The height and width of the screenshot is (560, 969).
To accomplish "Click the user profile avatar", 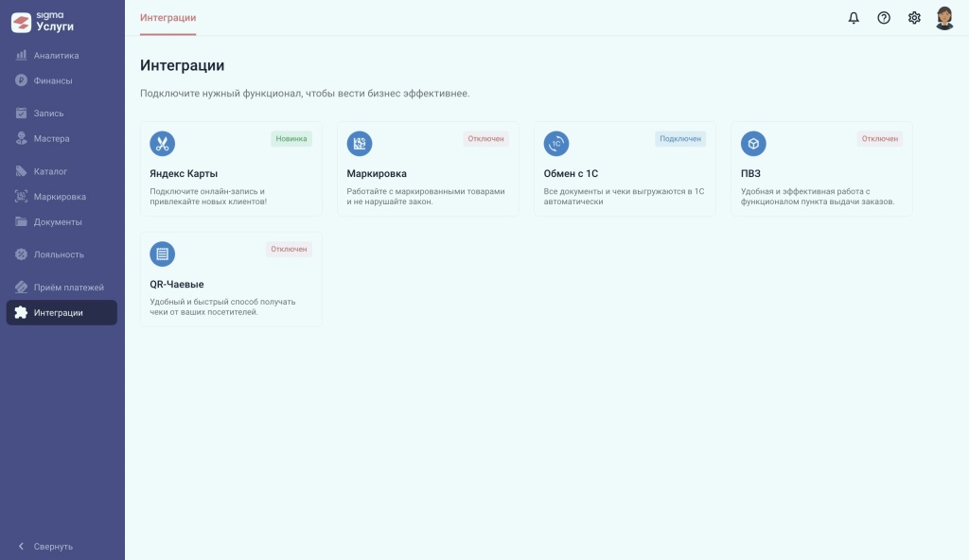I will tap(944, 18).
